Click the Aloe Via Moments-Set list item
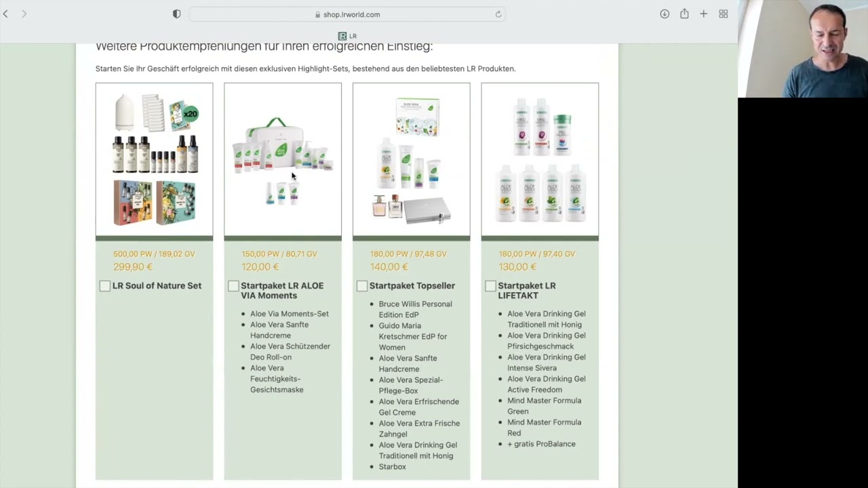 click(x=290, y=314)
